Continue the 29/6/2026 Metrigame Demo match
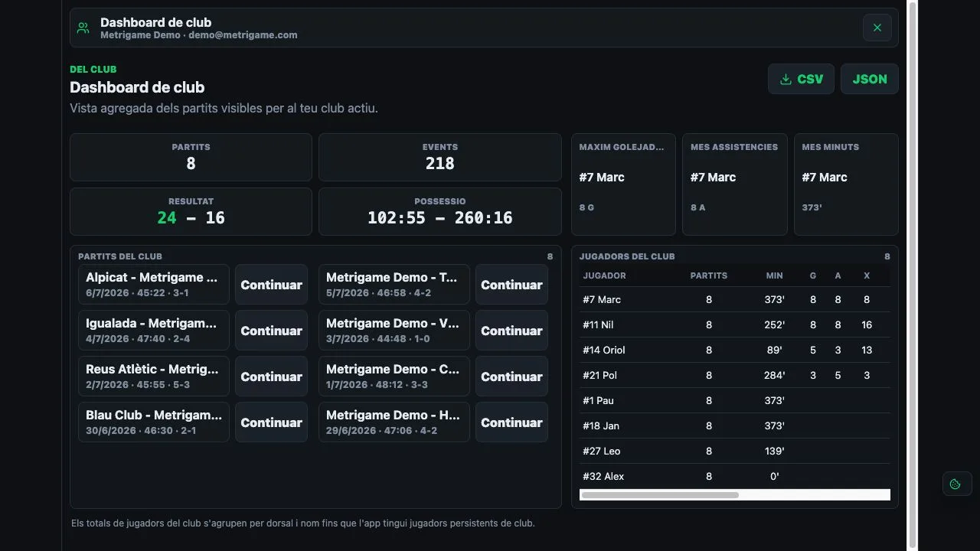 pos(511,422)
